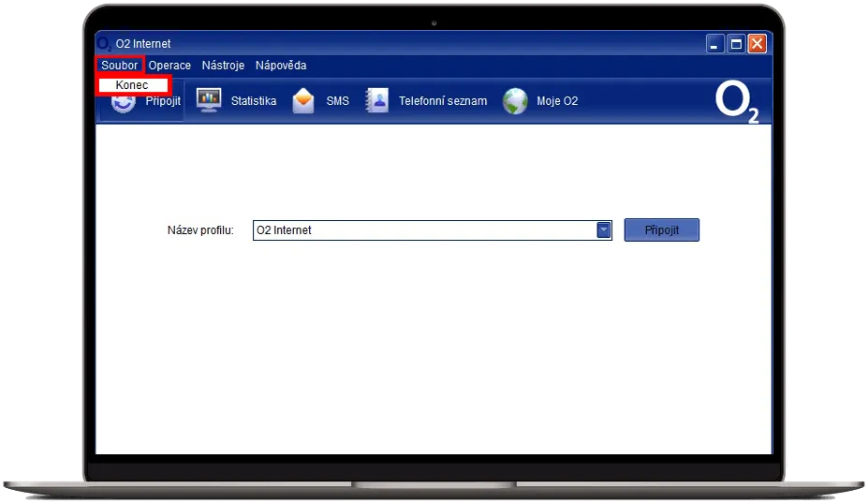Open the Nápověda help menu
This screenshot has height=503, width=868.
281,66
